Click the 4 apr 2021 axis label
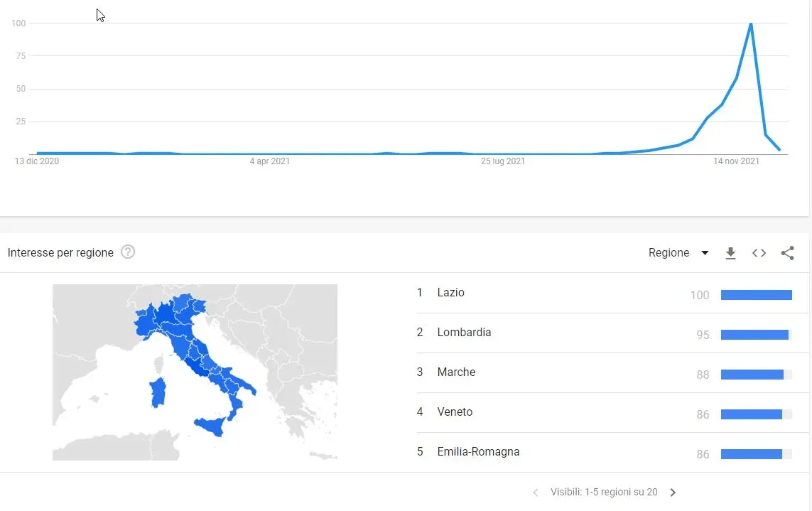The width and height of the screenshot is (812, 511). coord(270,161)
